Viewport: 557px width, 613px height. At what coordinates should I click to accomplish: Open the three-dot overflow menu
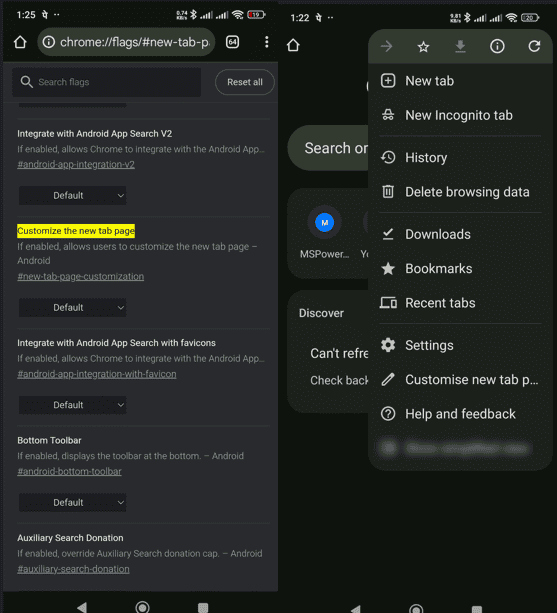pyautogui.click(x=267, y=42)
